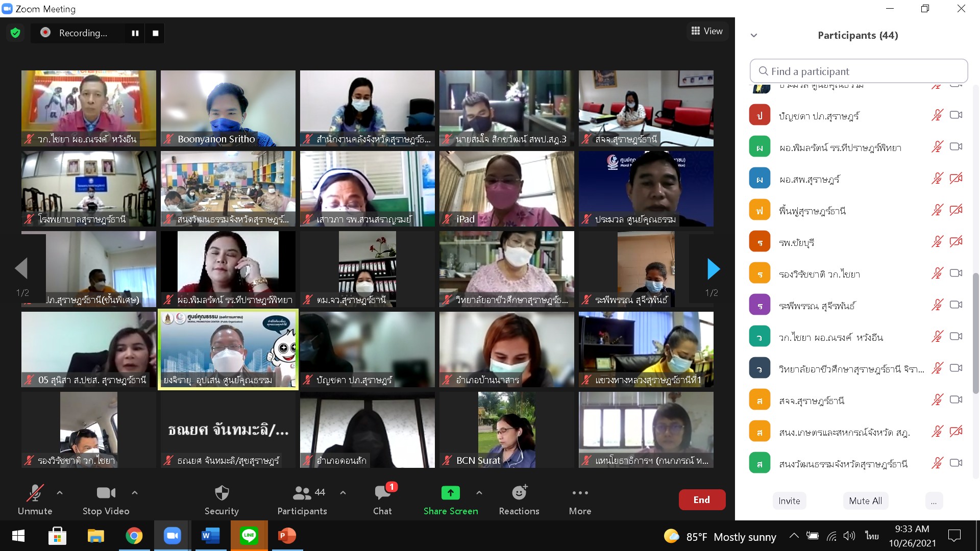Select participant row วก.ไชยา ผอ.ณรงค์ หวังอีน
This screenshot has width=980, height=551.
tap(859, 337)
